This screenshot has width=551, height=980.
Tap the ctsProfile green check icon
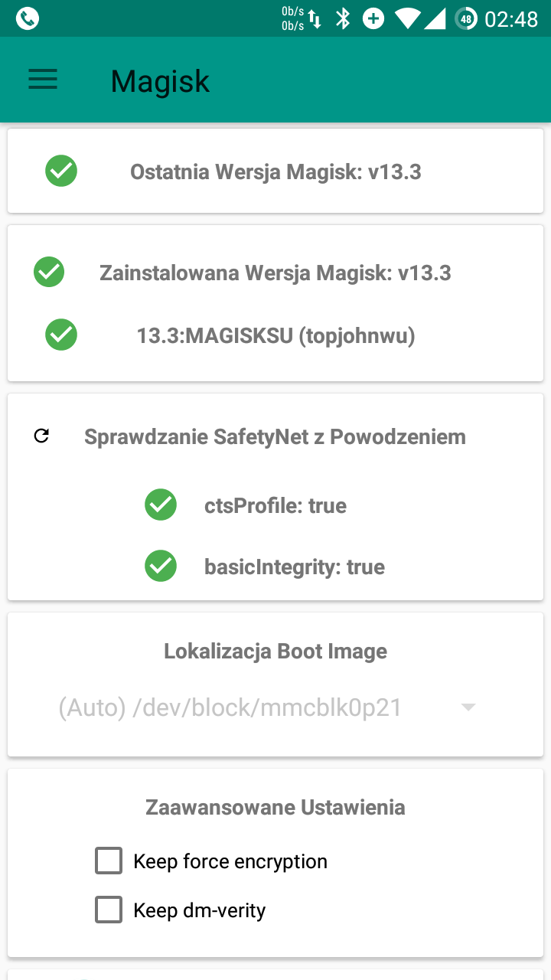coord(161,505)
